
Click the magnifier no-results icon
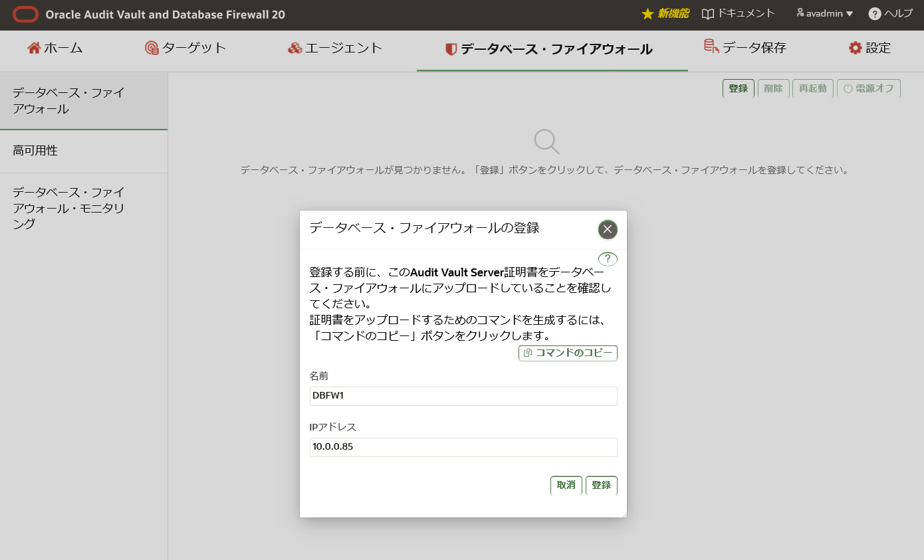coord(546,141)
